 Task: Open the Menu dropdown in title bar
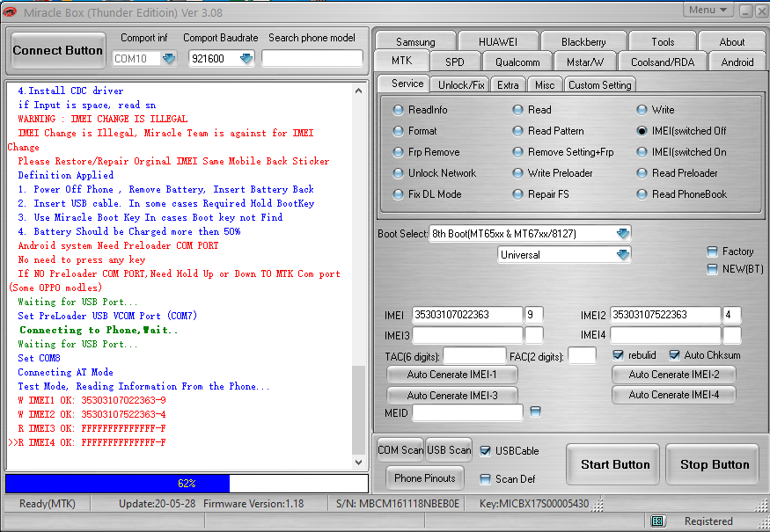click(708, 11)
